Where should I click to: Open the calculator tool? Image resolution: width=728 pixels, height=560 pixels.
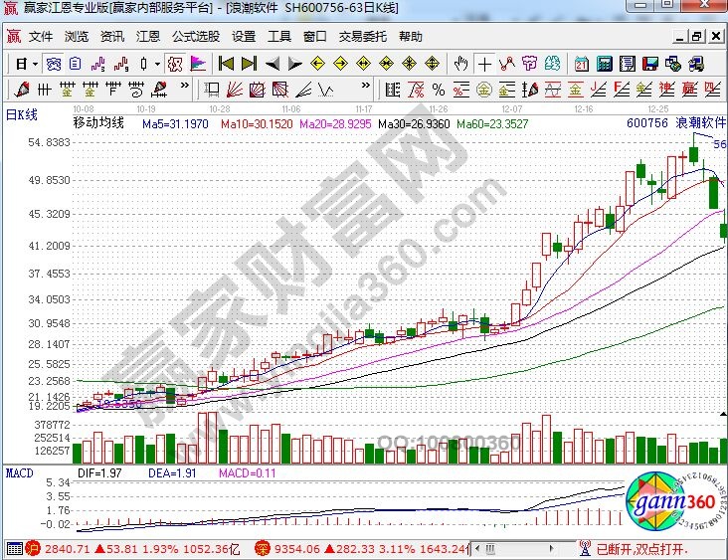click(605, 64)
